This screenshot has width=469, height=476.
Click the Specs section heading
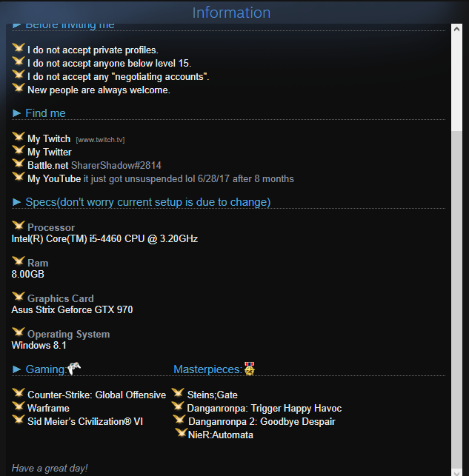(x=148, y=202)
